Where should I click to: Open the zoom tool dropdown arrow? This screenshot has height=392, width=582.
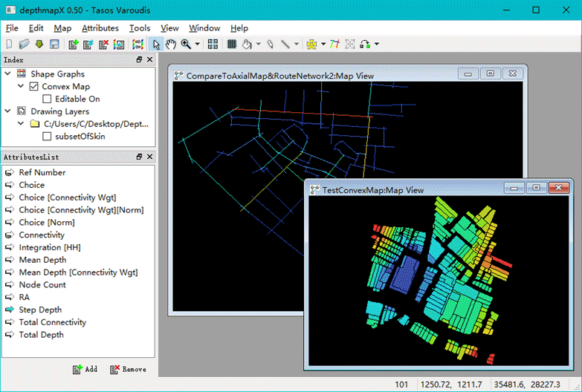tap(197, 45)
